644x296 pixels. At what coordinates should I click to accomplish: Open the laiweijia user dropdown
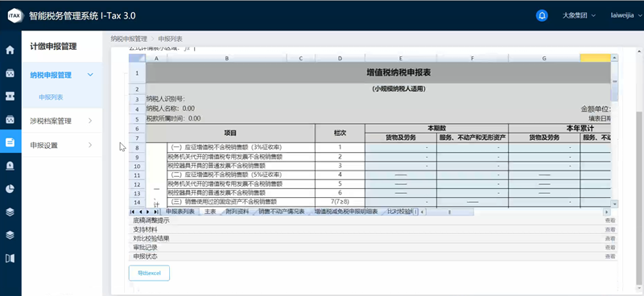click(626, 15)
